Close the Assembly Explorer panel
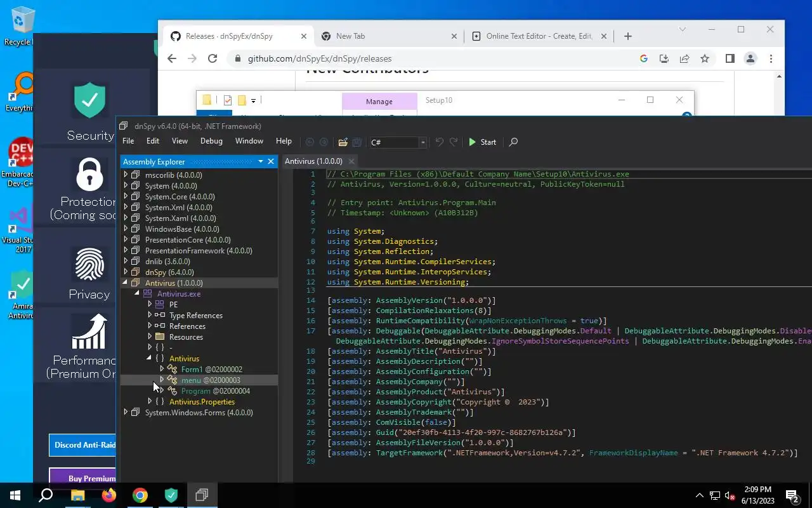This screenshot has height=508, width=812. pyautogui.click(x=271, y=161)
